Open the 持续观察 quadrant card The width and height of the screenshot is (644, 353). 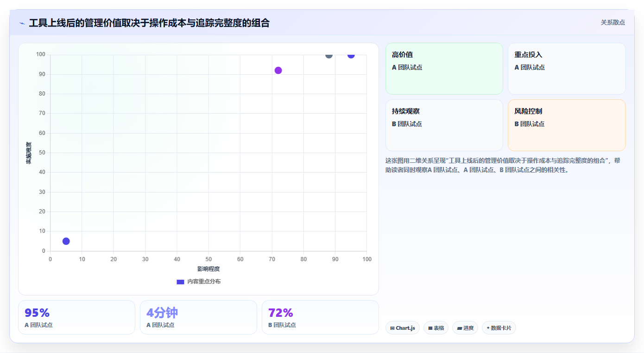click(x=444, y=125)
